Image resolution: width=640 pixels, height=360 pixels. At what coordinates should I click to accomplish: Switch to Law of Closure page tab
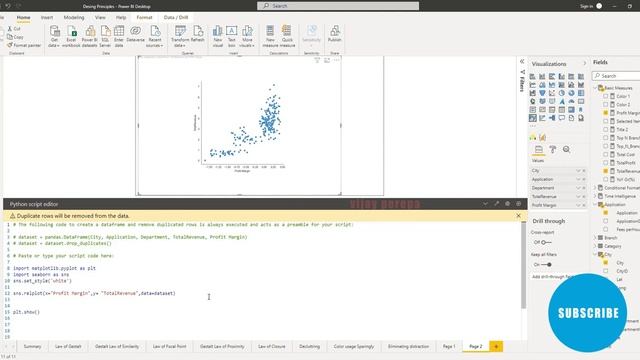click(x=271, y=346)
